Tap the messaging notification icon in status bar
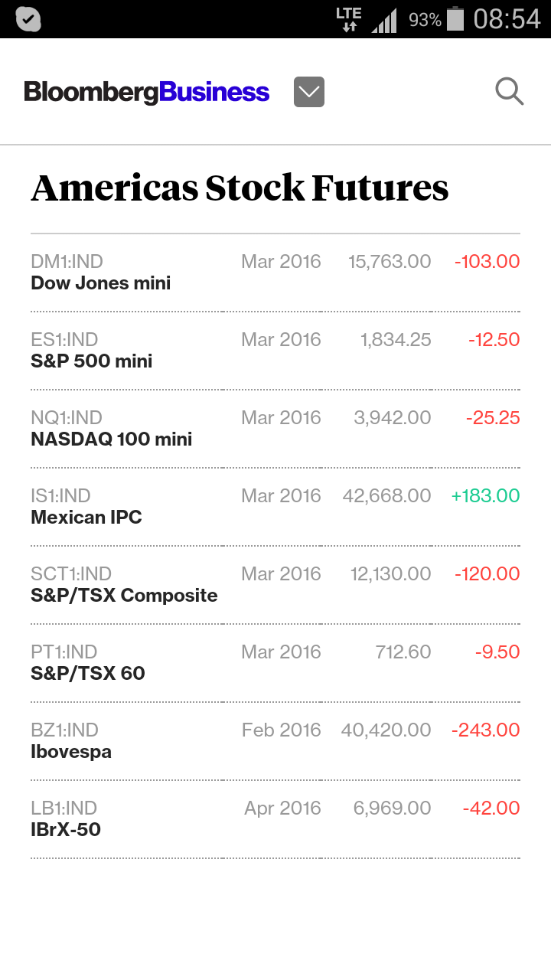This screenshot has width=551, height=980. (28, 19)
